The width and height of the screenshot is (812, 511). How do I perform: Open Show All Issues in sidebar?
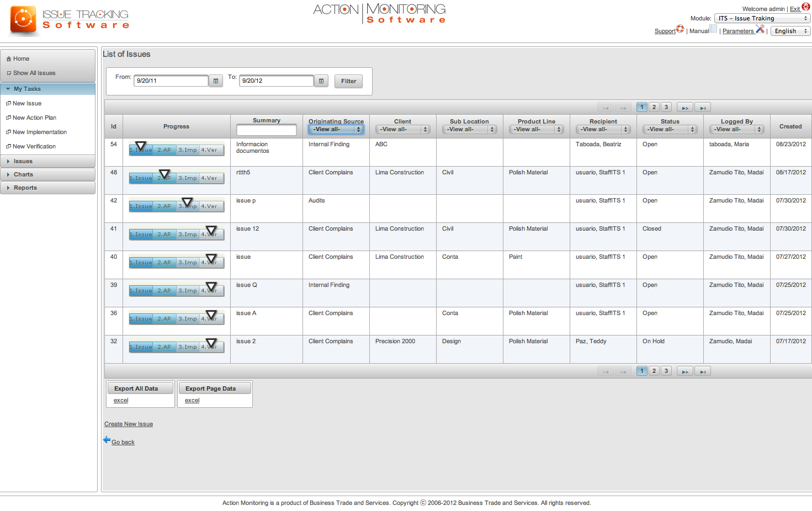pyautogui.click(x=34, y=73)
